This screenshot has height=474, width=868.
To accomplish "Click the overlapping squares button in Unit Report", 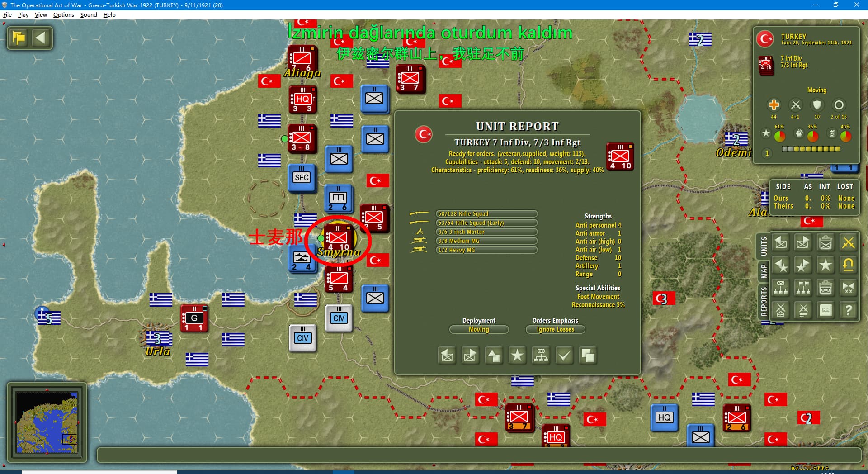I will [588, 356].
